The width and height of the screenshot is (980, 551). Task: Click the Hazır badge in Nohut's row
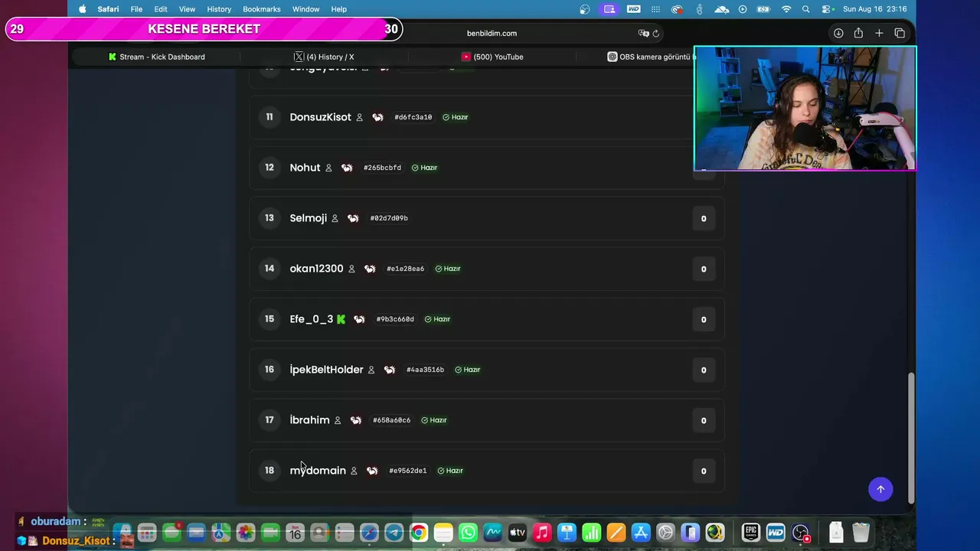coord(425,168)
